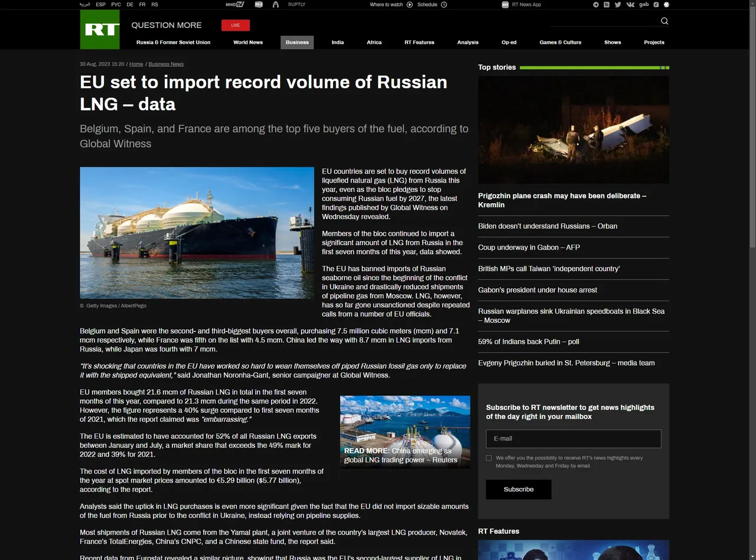Viewport: 756px width, 560px height.
Task: Open RT's Twitter bird icon
Action: tap(618, 5)
